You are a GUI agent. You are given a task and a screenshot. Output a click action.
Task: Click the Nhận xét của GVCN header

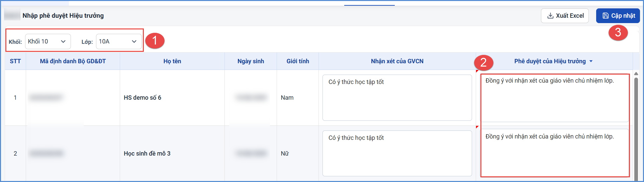[397, 61]
